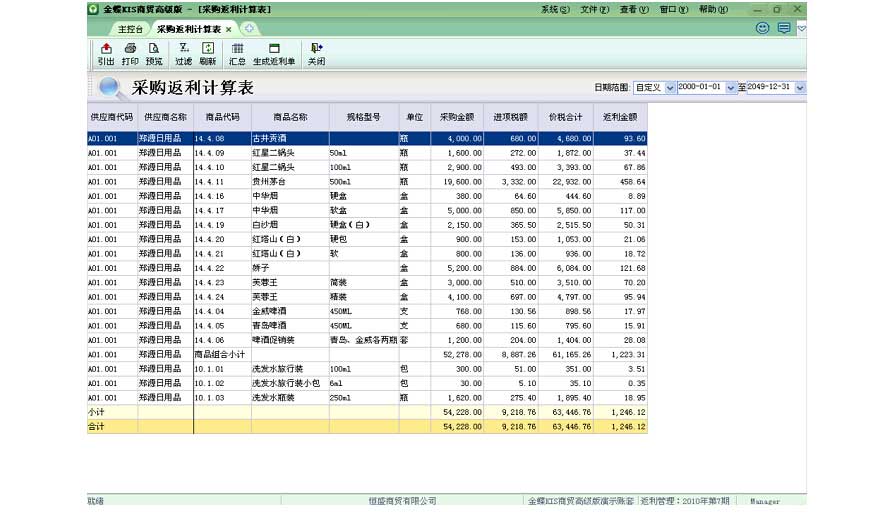Select the 贵州茅台 row
The image size is (895, 517).
(x=290, y=182)
